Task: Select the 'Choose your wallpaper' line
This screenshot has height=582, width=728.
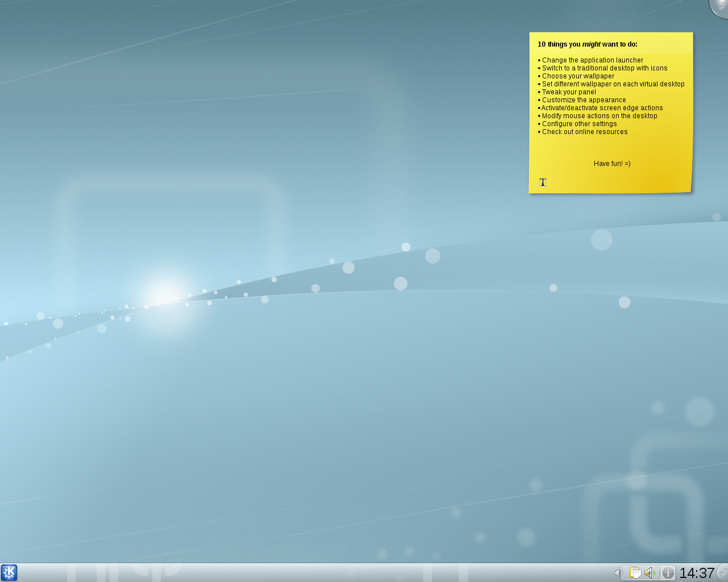Action: 578,76
